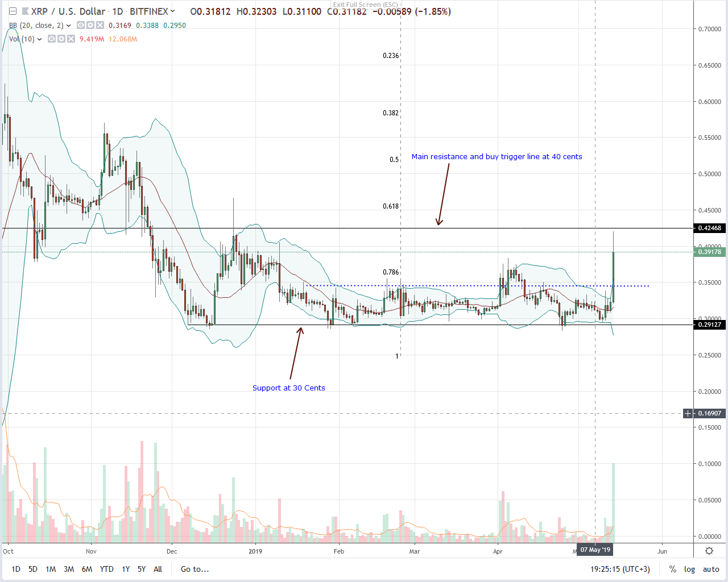
Task: Select the 'Main resistance and buy trigger' annotation
Action: pos(497,156)
